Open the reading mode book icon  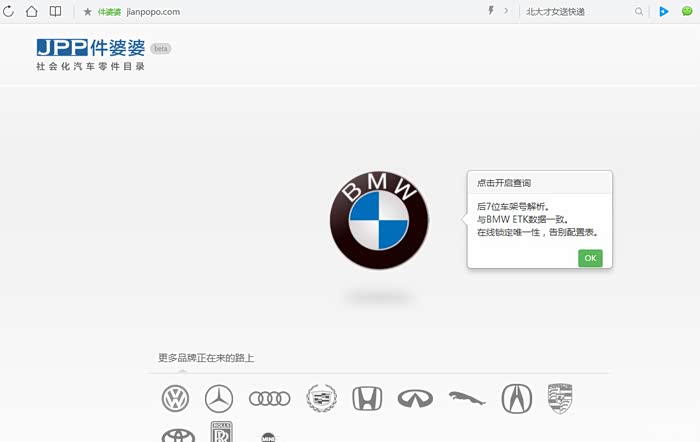click(55, 11)
